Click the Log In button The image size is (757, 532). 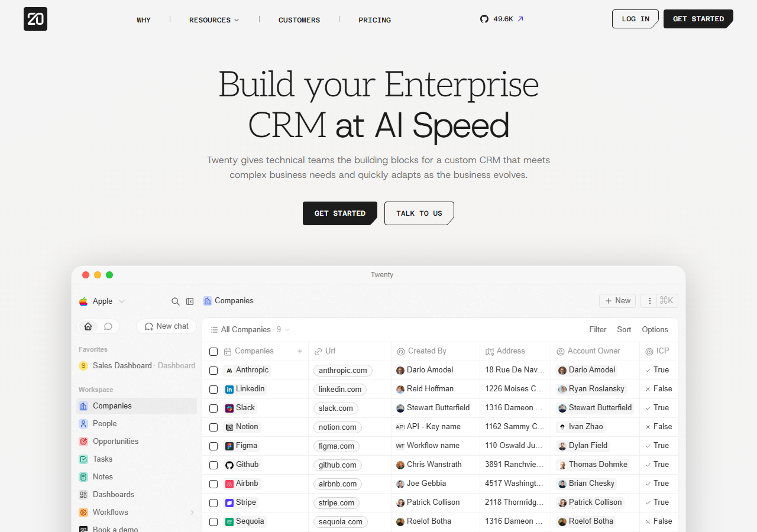[x=635, y=19]
